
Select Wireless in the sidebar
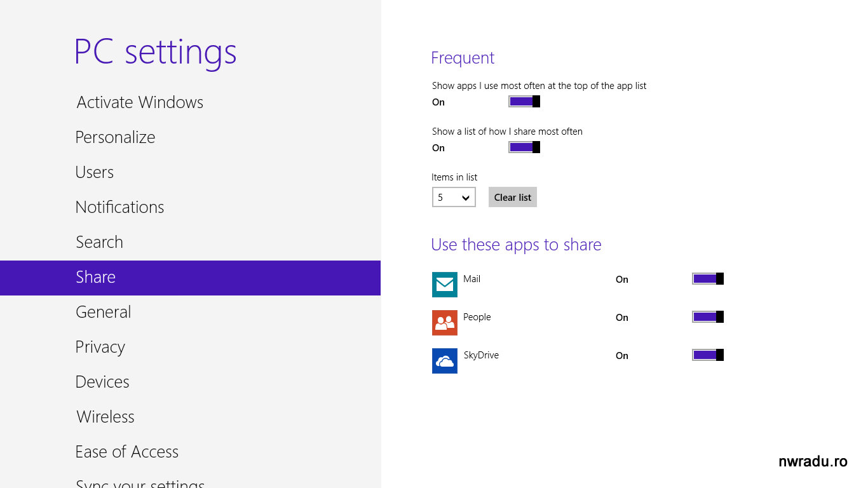(x=105, y=417)
